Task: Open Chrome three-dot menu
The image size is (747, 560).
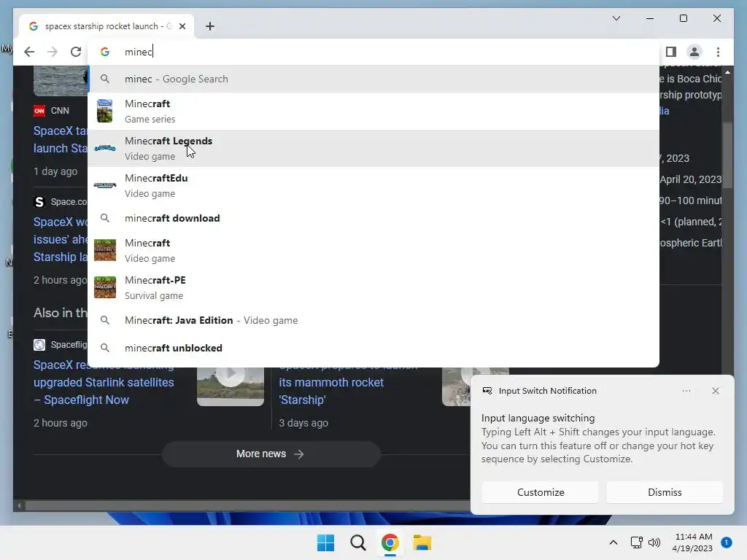Action: tap(718, 52)
